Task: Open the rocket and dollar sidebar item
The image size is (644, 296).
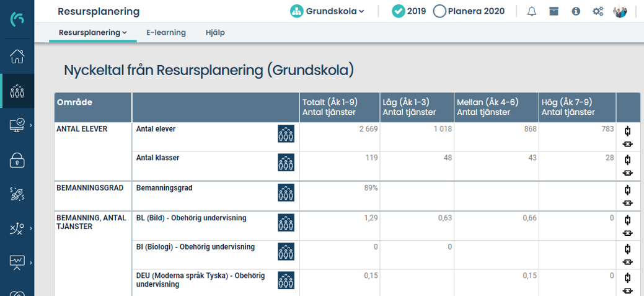Action: point(17,194)
